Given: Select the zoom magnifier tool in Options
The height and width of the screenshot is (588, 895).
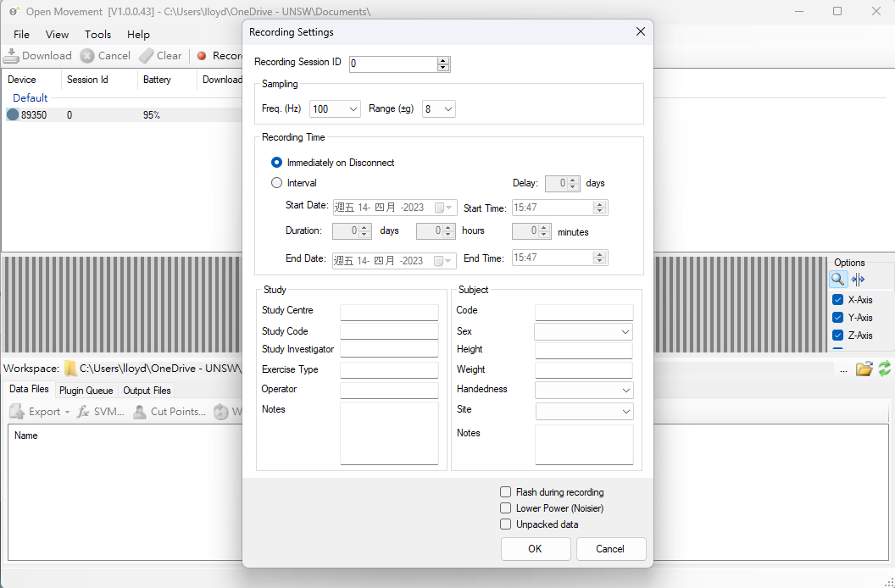Looking at the screenshot, I should 837,279.
